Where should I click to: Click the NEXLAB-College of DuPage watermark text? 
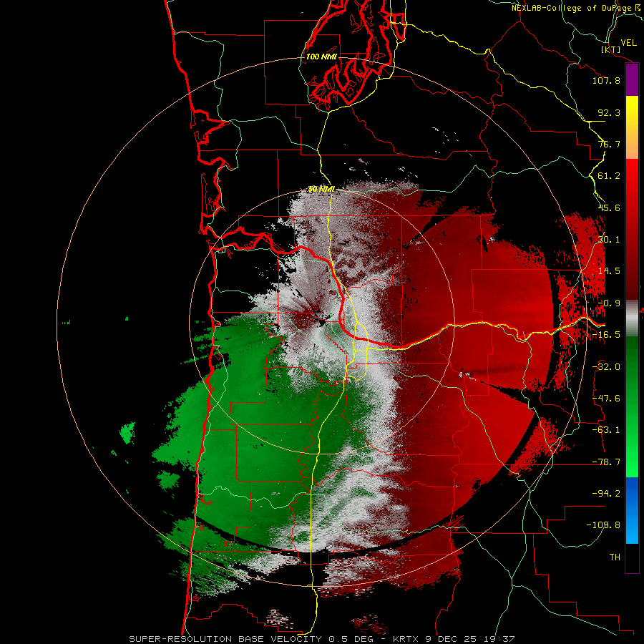[x=577, y=8]
